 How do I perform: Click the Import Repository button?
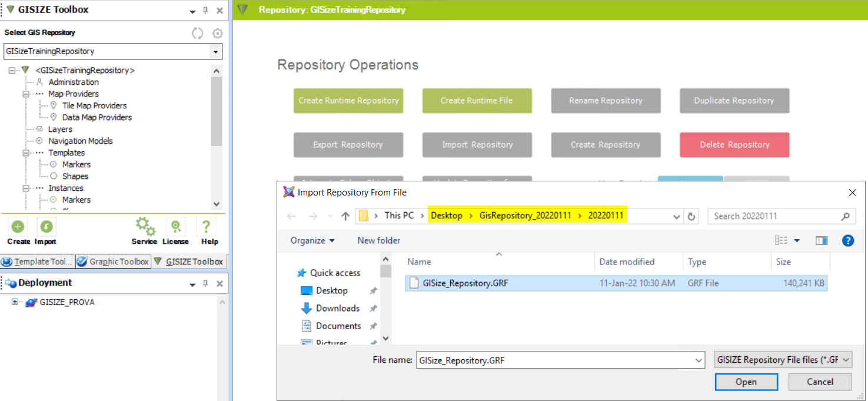coord(477,145)
